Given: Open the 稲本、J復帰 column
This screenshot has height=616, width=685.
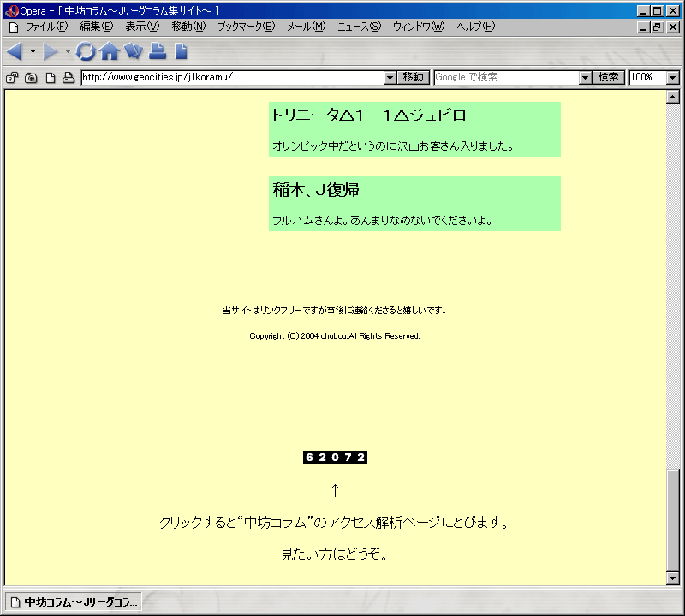Looking at the screenshot, I should coord(316,190).
